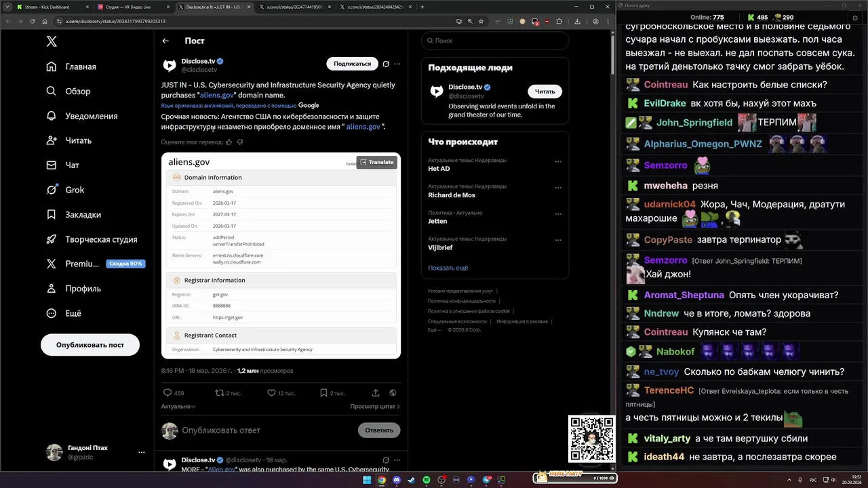Click John_Springfield in the chat
The image size is (868, 488).
pyautogui.click(x=694, y=123)
